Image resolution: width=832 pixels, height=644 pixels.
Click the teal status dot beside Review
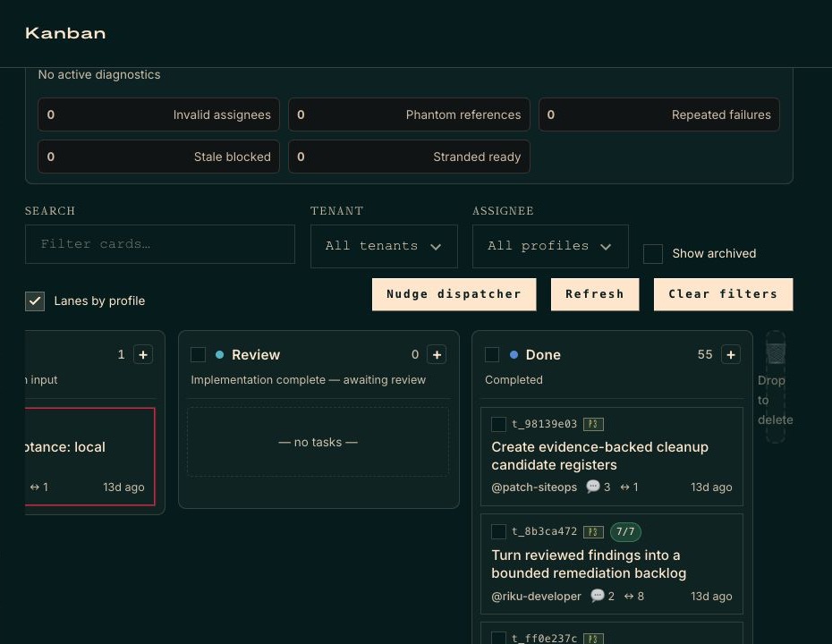220,354
